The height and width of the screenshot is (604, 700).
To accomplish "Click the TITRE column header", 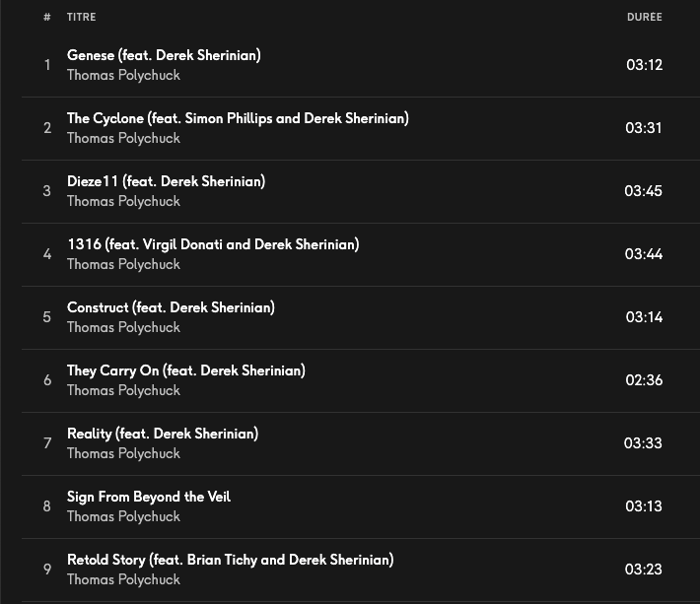I will pyautogui.click(x=82, y=17).
